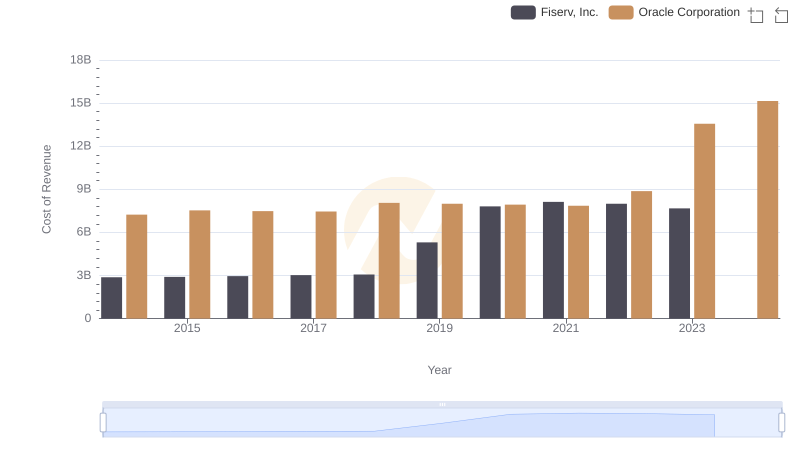Toggle Oracle Corporation legend swatch

pos(621,12)
